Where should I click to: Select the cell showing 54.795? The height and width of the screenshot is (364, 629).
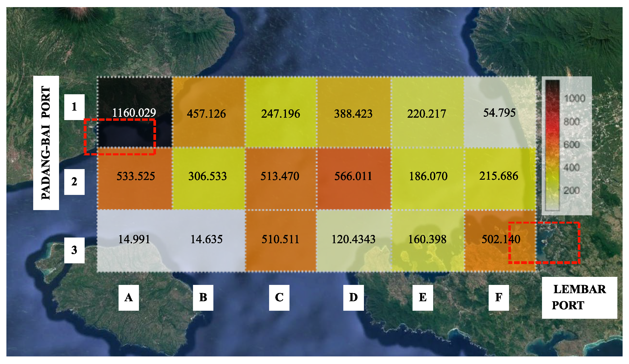pyautogui.click(x=499, y=112)
